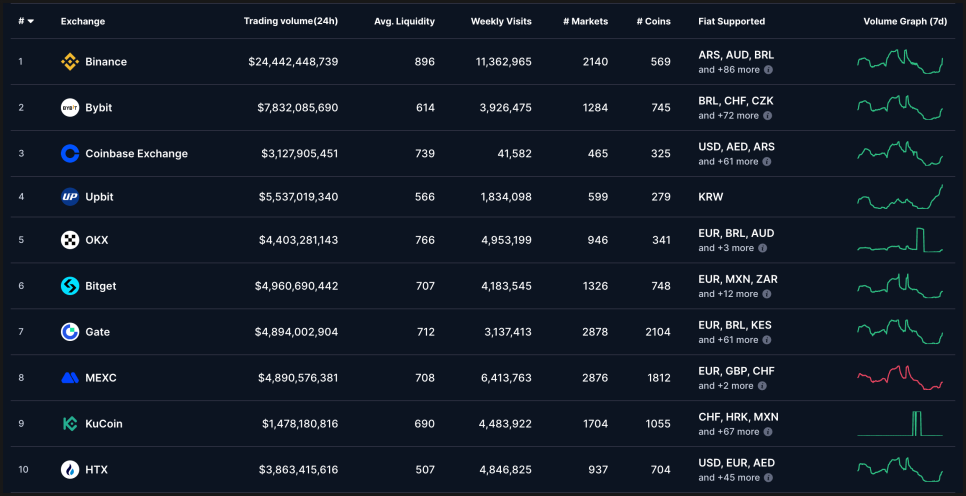Screen dimensions: 966x496
Task: Click 'and +86 more' in Binance row
Action: (729, 70)
